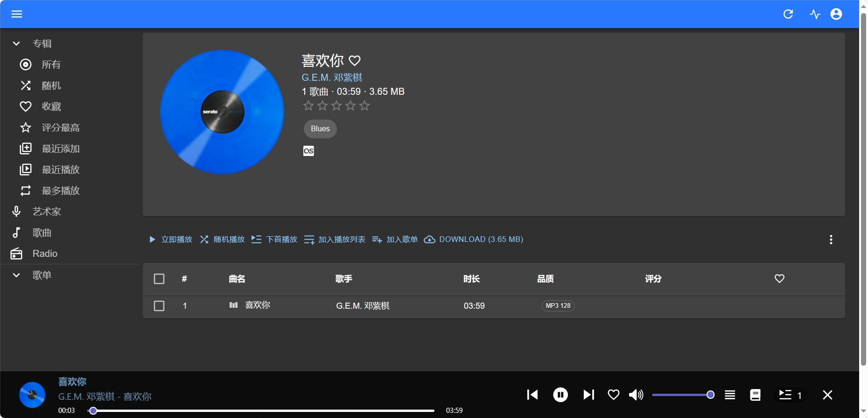Viewport: 868px width, 418px height.
Task: Click the blue vinyl album cover
Action: (x=222, y=112)
